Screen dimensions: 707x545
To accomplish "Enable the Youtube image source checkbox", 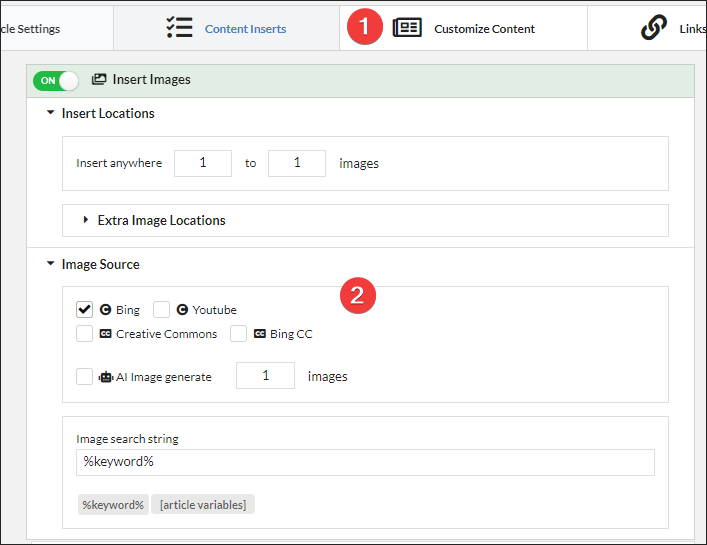I will [161, 310].
